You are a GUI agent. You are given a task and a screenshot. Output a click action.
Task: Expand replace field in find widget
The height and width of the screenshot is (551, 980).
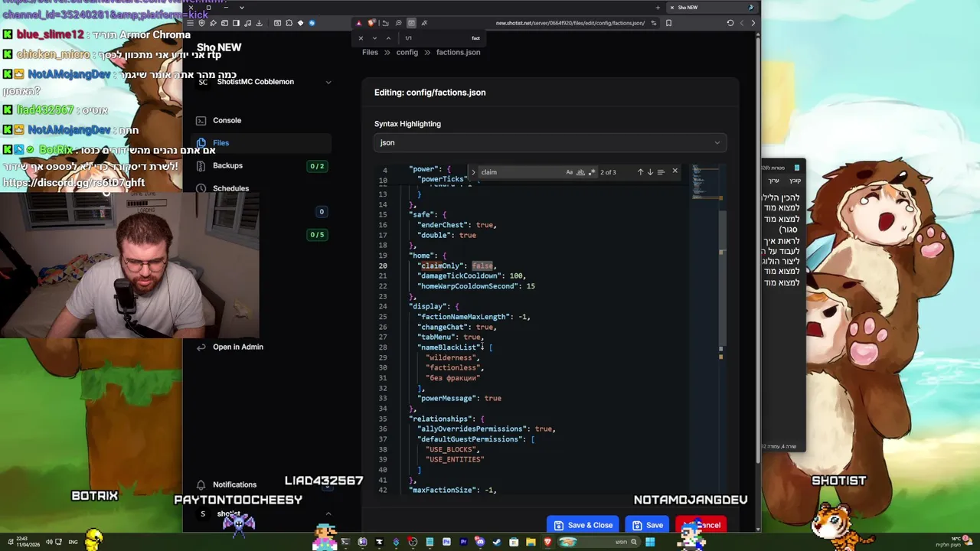click(473, 172)
